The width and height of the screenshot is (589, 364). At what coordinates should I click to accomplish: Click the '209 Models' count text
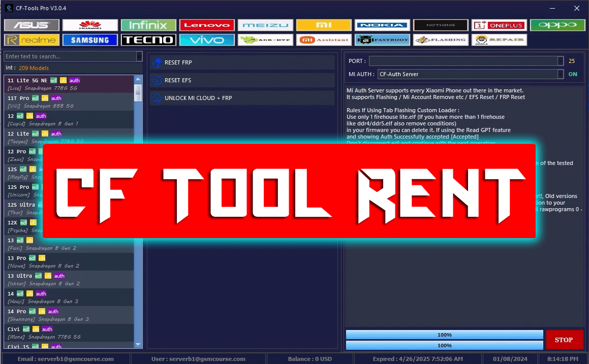coord(34,68)
